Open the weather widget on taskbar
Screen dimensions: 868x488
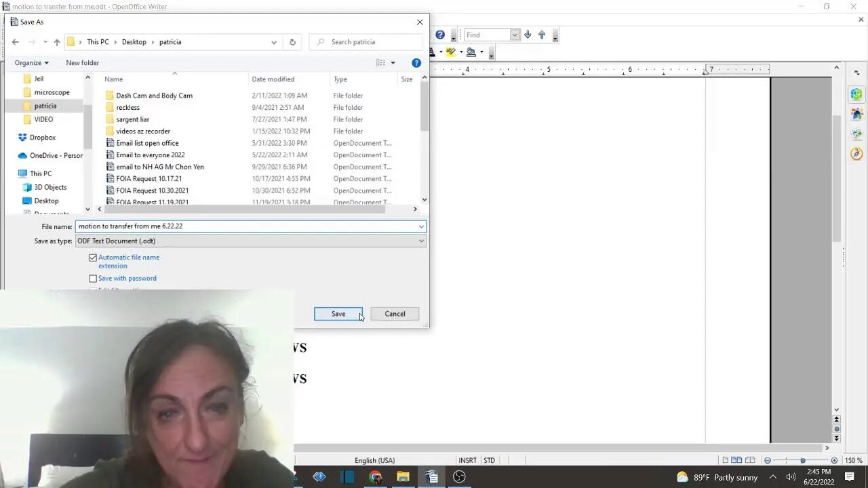click(x=717, y=477)
